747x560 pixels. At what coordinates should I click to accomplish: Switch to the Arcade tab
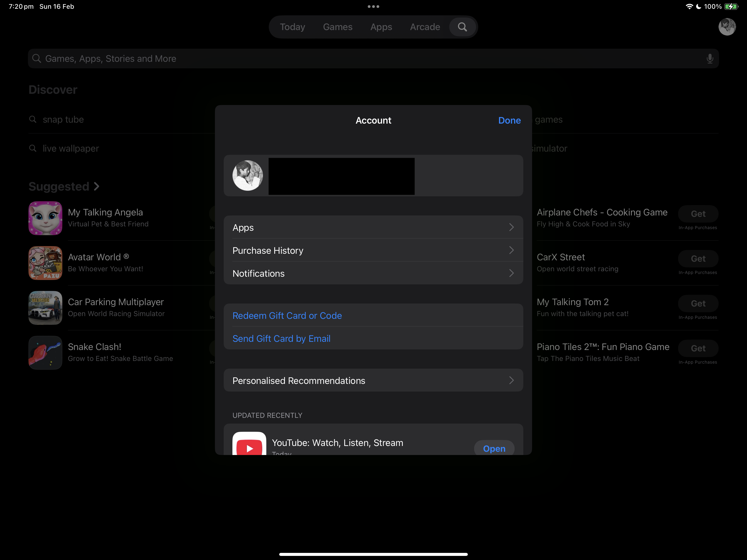coord(425,27)
